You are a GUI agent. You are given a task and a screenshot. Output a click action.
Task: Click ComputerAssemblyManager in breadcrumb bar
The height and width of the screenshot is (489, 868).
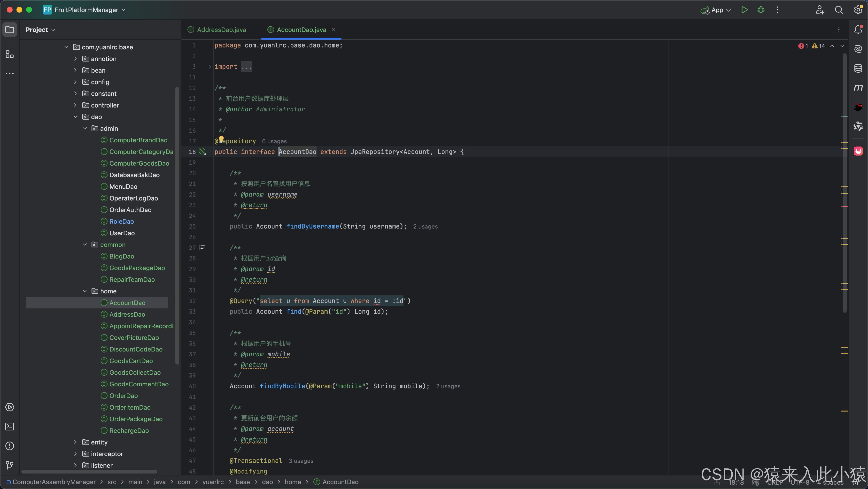click(54, 482)
